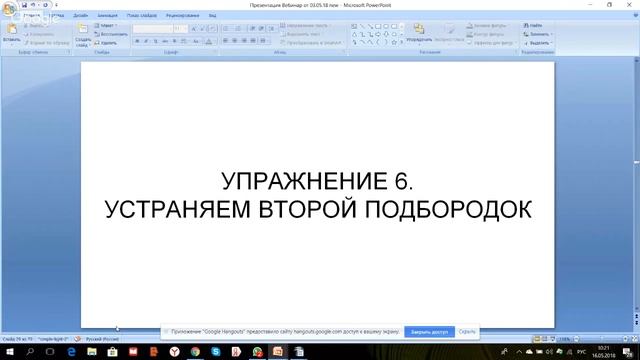The height and width of the screenshot is (360, 640).
Task: Open the Вставка ribbon tab
Action: tap(56, 16)
